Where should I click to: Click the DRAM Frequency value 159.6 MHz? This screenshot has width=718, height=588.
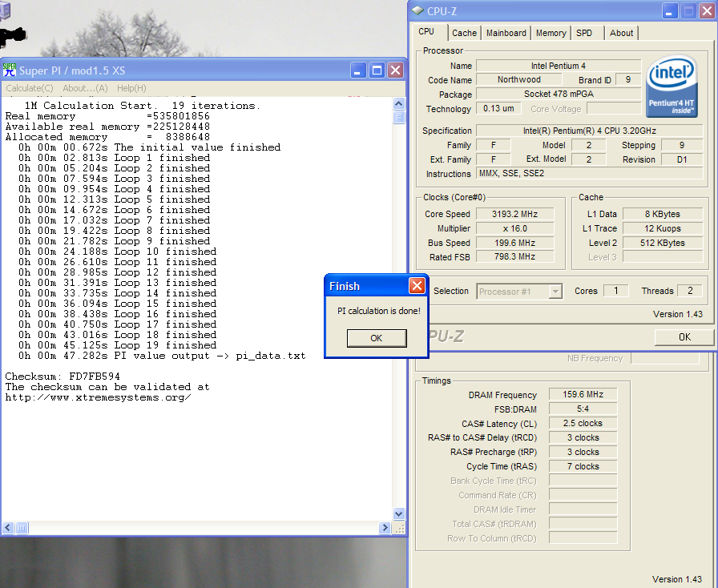(x=583, y=394)
